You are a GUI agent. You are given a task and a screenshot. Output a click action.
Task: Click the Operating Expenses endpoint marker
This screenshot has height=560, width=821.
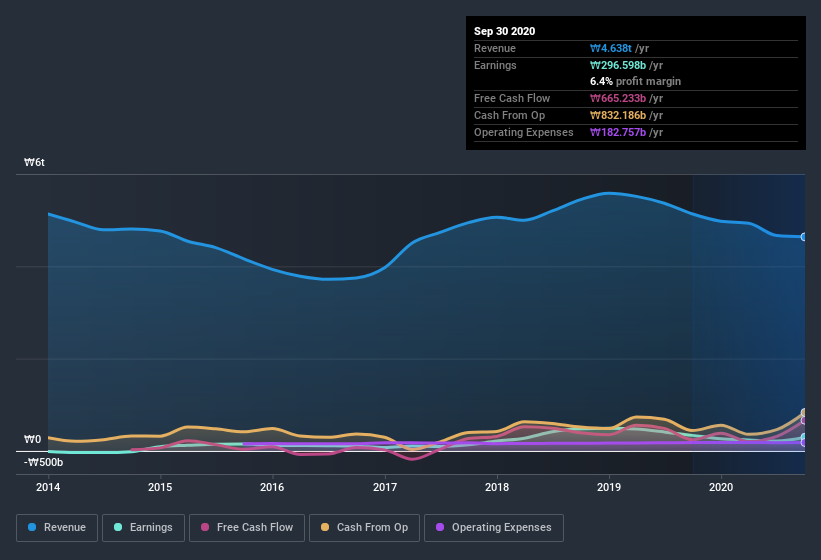tap(804, 443)
